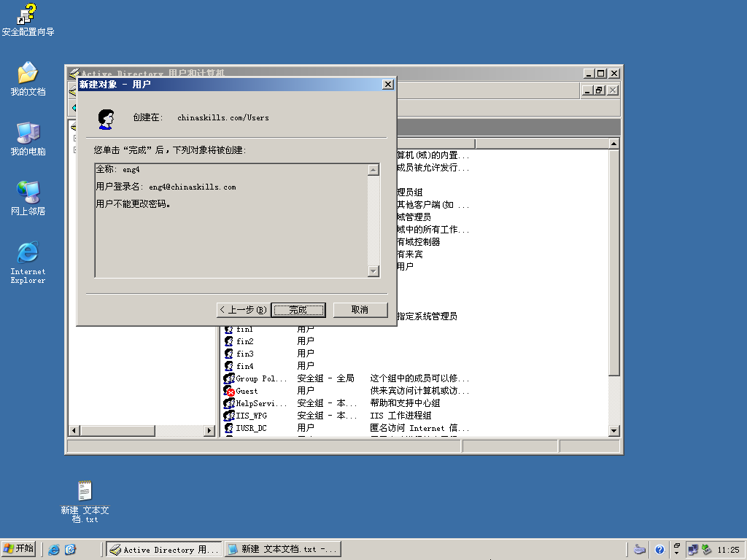
Task: Click the safely remove hardware tray icon
Action: pos(706,550)
